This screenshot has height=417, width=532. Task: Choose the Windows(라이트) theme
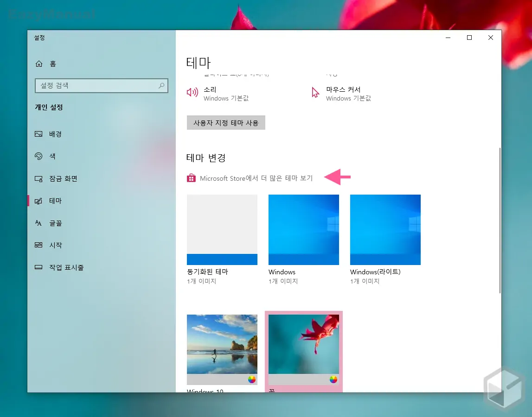385,230
